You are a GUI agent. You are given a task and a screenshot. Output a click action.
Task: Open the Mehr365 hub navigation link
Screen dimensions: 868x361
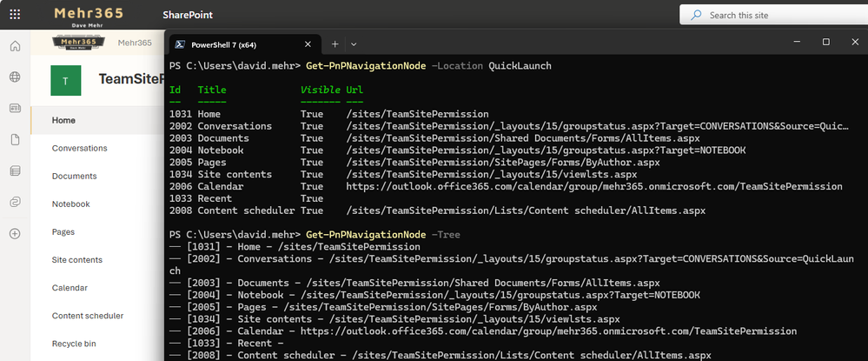pos(135,43)
